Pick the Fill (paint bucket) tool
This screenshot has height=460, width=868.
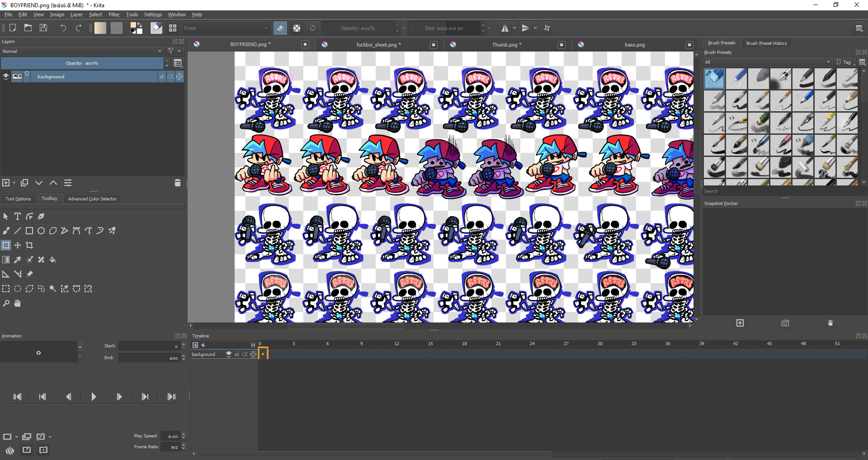[53, 260]
